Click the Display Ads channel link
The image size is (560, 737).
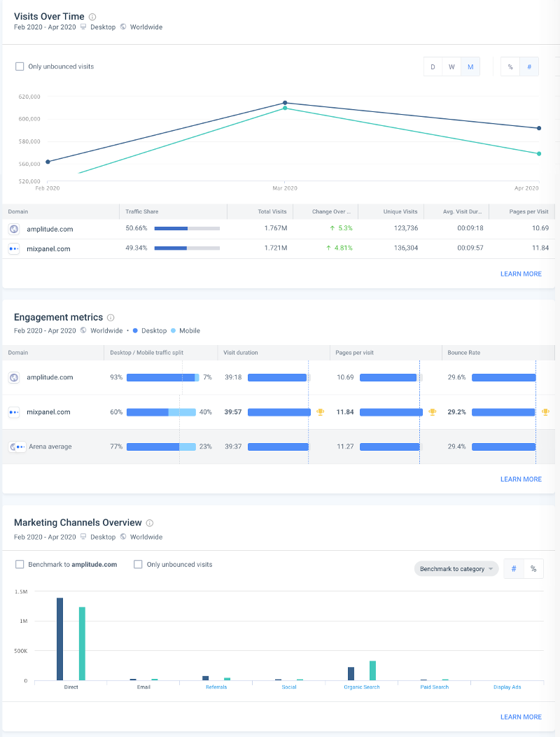507,687
